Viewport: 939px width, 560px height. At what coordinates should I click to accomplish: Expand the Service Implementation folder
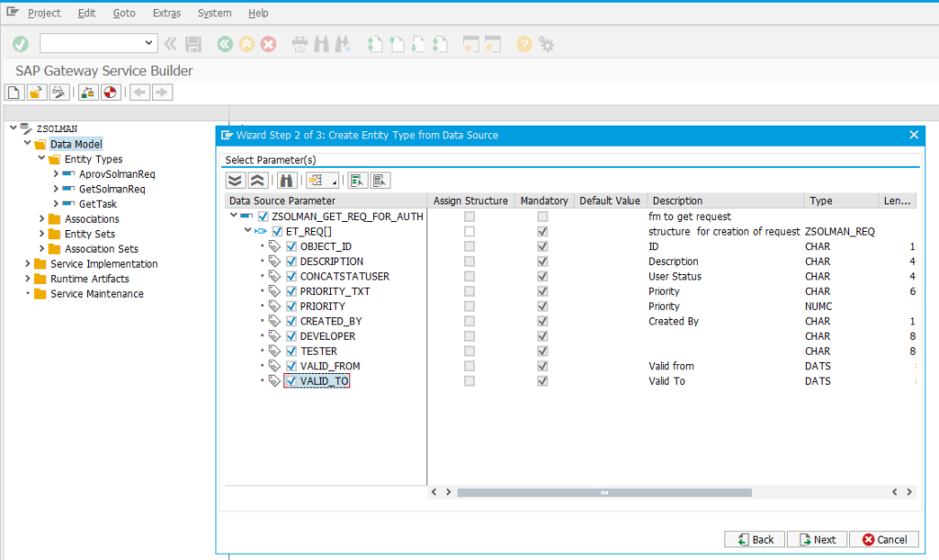pos(27,263)
